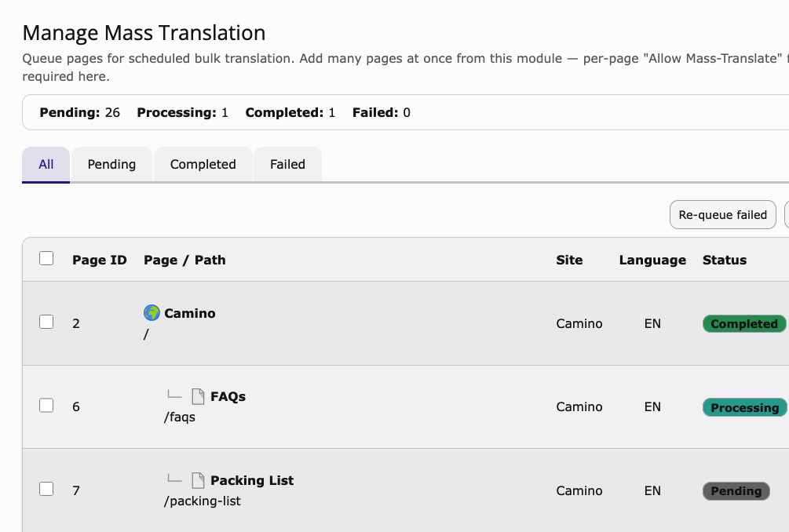Open the Completed tab
The image size is (789, 532).
[x=203, y=165]
